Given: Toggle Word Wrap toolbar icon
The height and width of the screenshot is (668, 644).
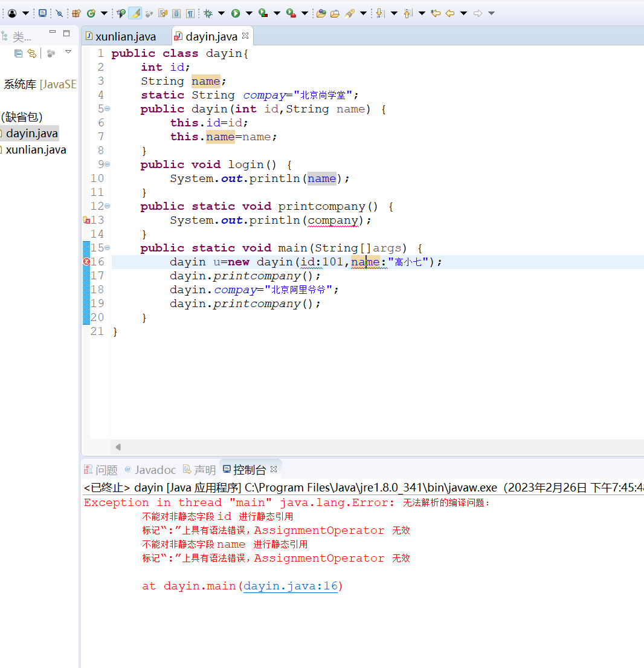Looking at the screenshot, I should pos(163,13).
